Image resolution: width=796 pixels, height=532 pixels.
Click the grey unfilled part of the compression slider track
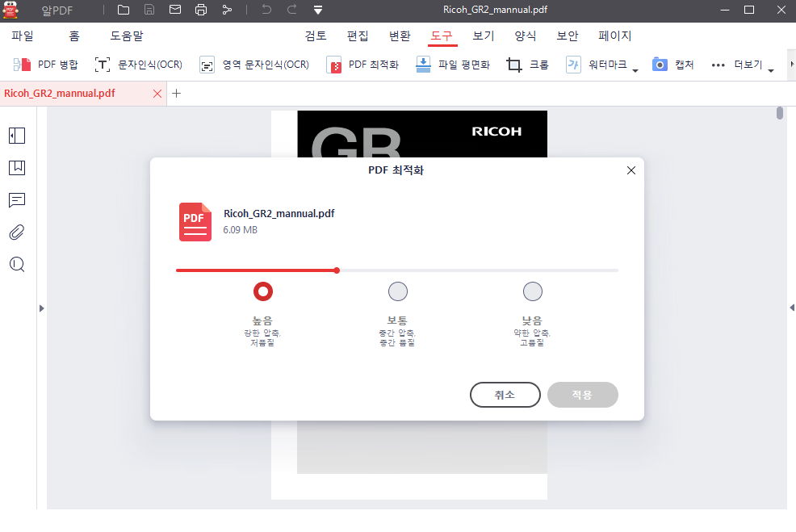click(x=479, y=270)
